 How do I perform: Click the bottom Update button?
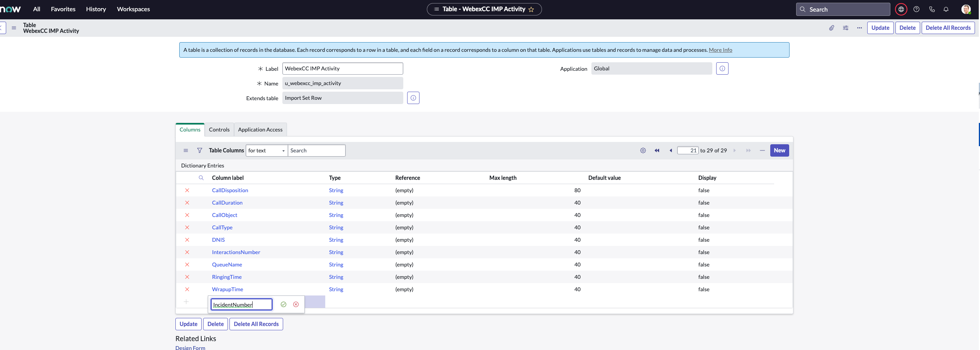189,324
